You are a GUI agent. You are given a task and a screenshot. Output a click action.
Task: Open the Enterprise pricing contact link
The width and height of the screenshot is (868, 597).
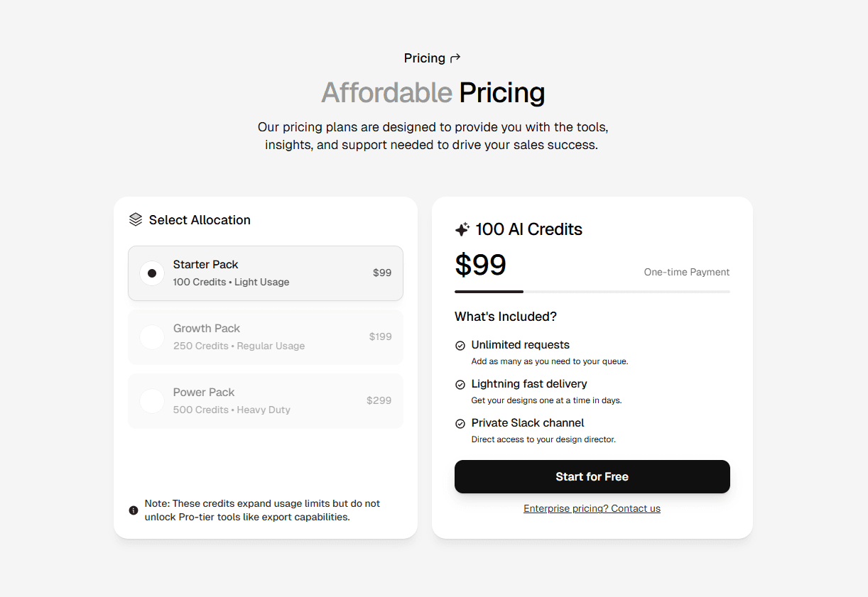(592, 508)
